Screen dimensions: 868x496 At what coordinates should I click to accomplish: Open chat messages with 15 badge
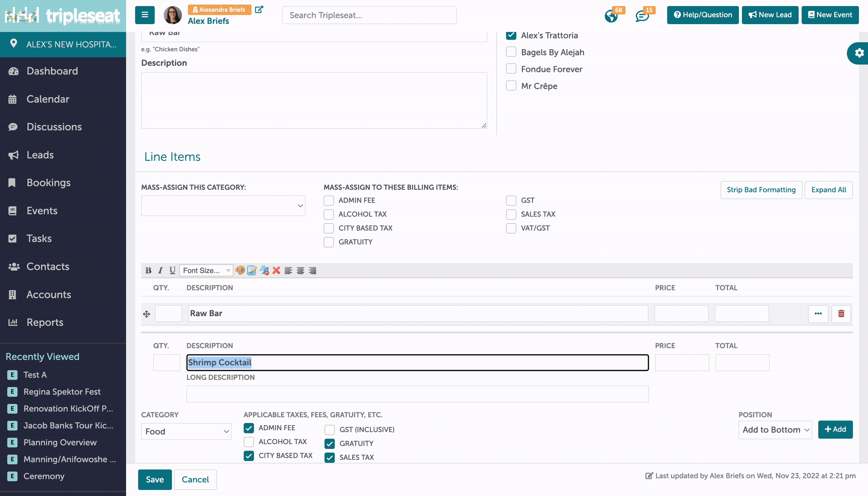tap(642, 16)
